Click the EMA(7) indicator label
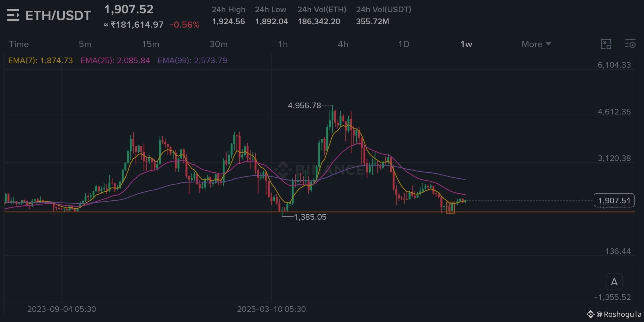Viewport: 644px width, 322px height. pos(40,61)
